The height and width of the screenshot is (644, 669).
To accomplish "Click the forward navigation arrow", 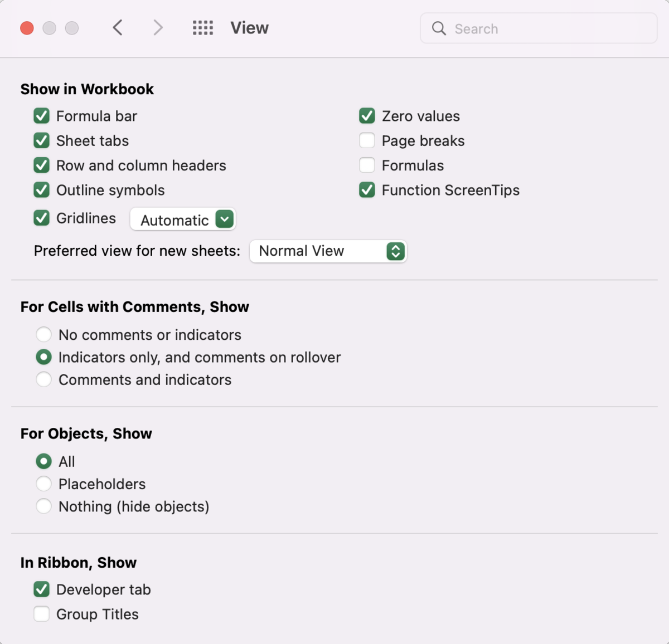I will (158, 27).
